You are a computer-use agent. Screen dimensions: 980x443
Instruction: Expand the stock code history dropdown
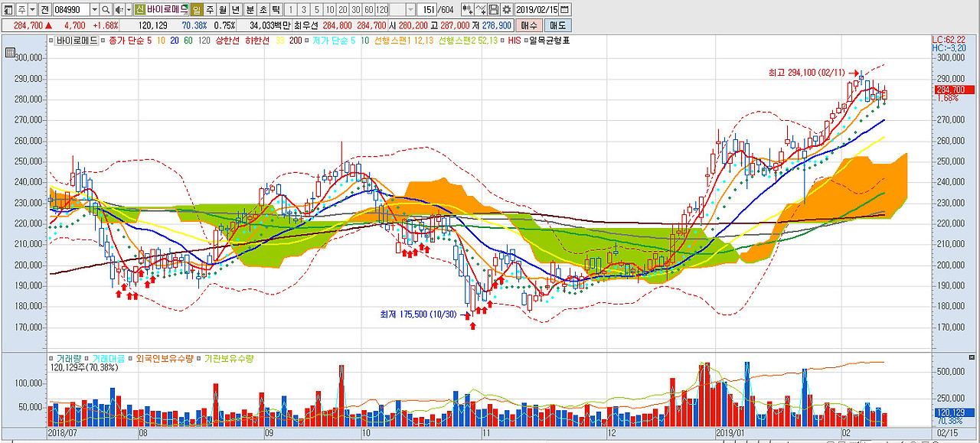95,10
